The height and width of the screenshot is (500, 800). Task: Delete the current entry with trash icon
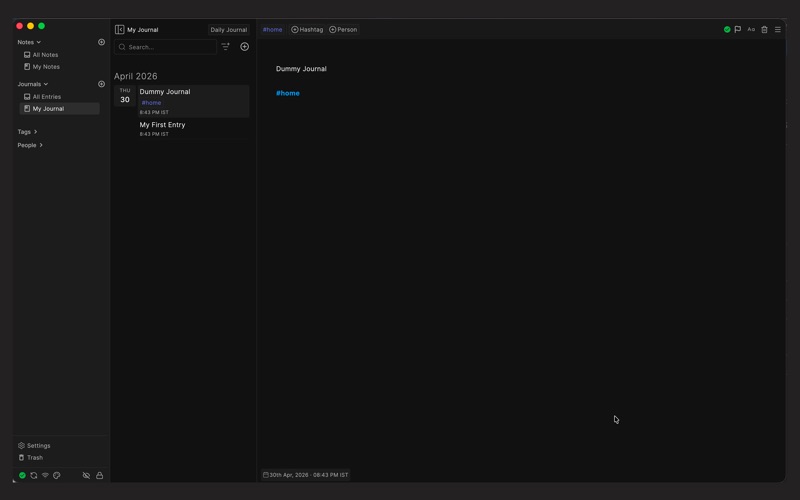pyautogui.click(x=764, y=30)
